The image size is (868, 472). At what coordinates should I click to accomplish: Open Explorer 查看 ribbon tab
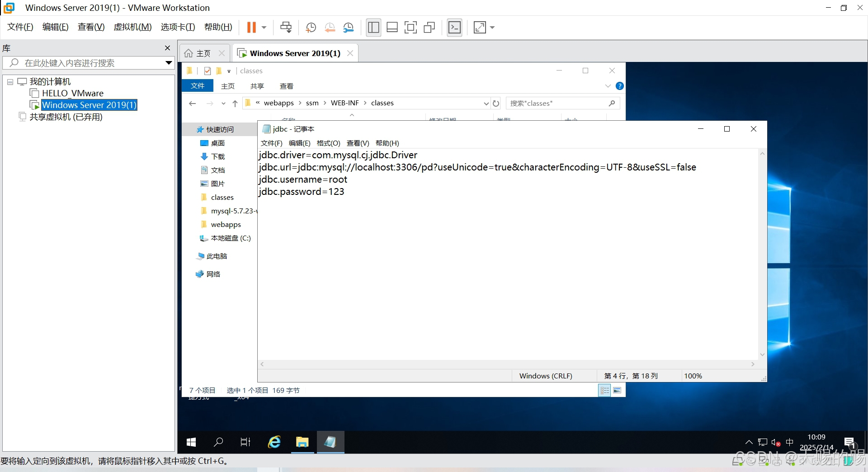coord(286,86)
